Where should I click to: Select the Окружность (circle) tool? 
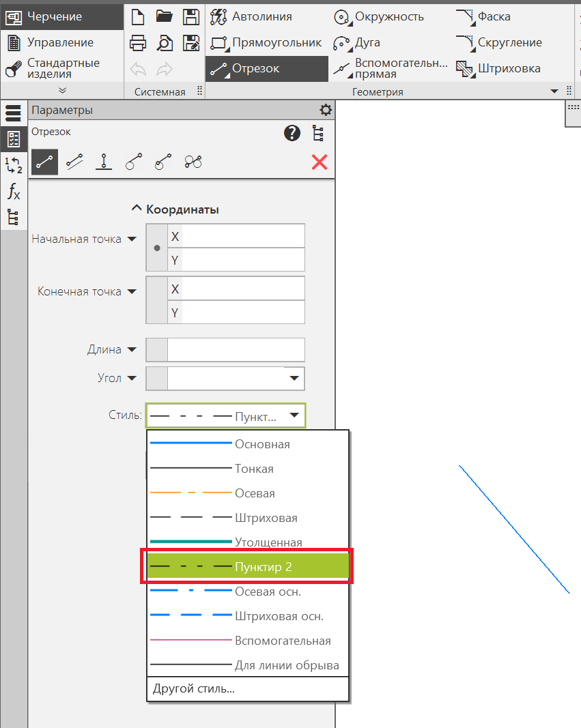pyautogui.click(x=380, y=16)
